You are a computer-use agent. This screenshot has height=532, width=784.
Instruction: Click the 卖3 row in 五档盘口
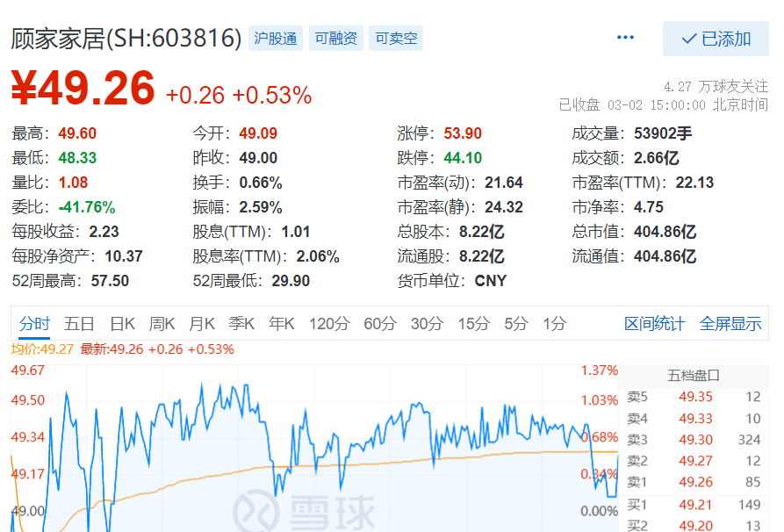coord(694,440)
